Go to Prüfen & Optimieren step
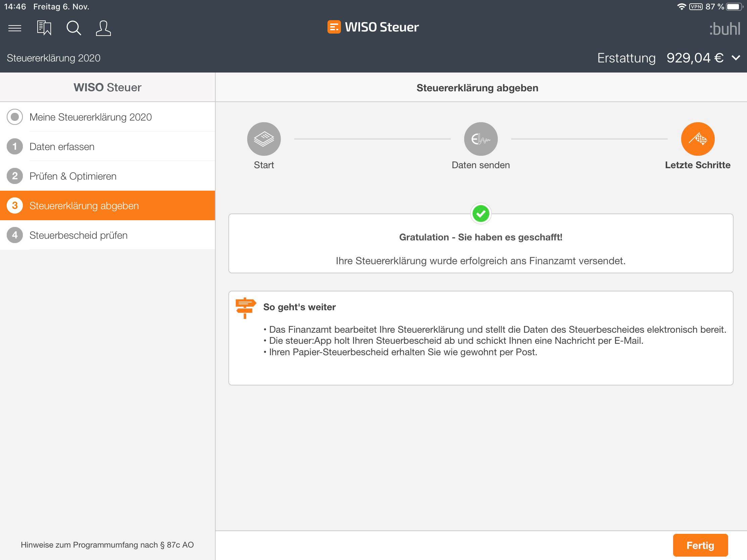747x560 pixels. pos(73,176)
